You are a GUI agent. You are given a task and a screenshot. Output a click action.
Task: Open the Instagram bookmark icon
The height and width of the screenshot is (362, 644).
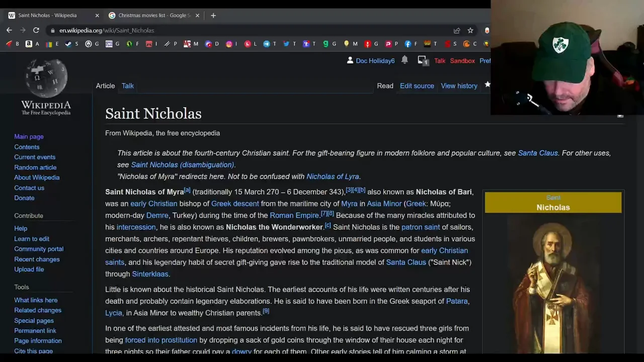[229, 44]
